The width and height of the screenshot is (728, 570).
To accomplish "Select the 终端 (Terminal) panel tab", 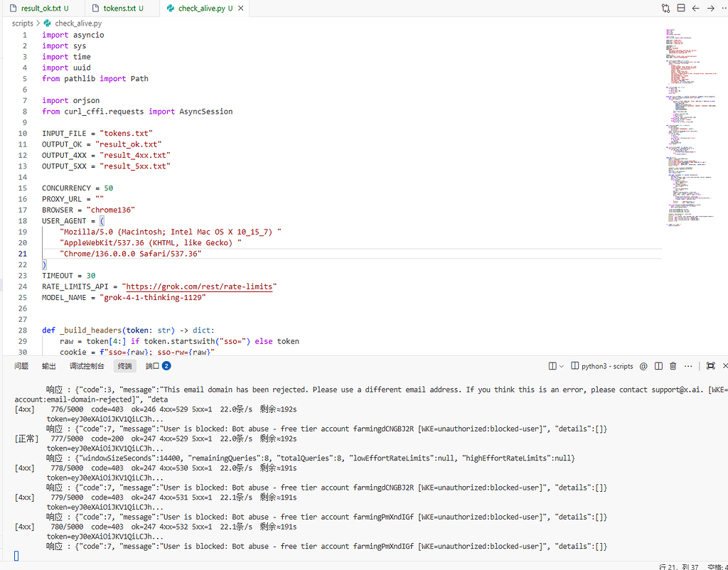I will tap(125, 366).
